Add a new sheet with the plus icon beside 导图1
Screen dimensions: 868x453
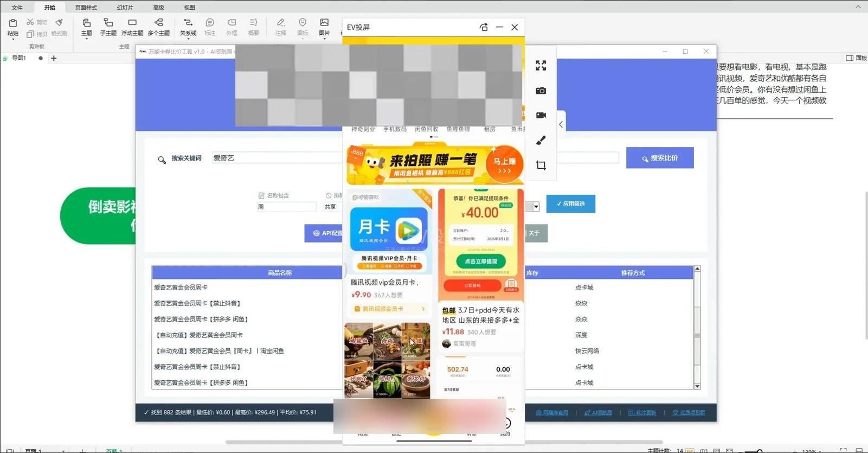click(54, 58)
